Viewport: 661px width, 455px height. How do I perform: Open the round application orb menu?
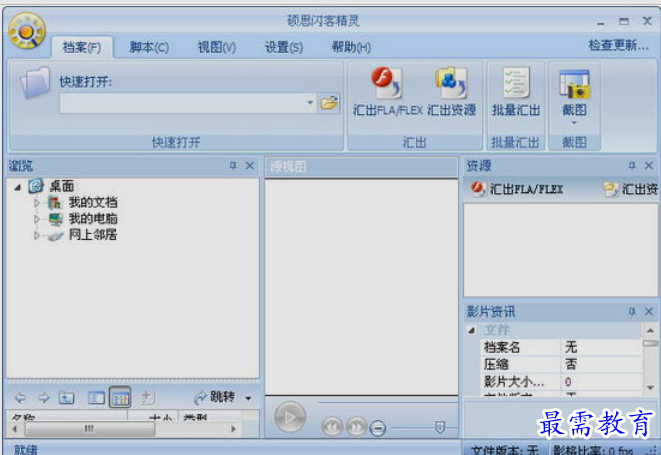26,30
